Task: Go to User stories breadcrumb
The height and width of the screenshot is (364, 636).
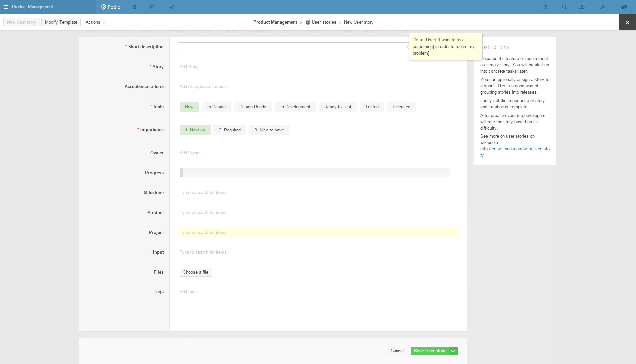Action: tap(324, 22)
